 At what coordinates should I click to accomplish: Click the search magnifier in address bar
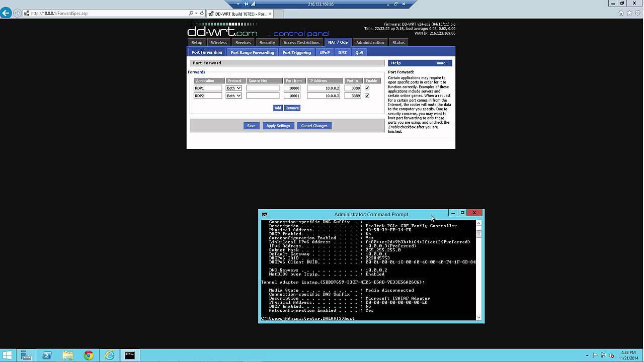191,13
